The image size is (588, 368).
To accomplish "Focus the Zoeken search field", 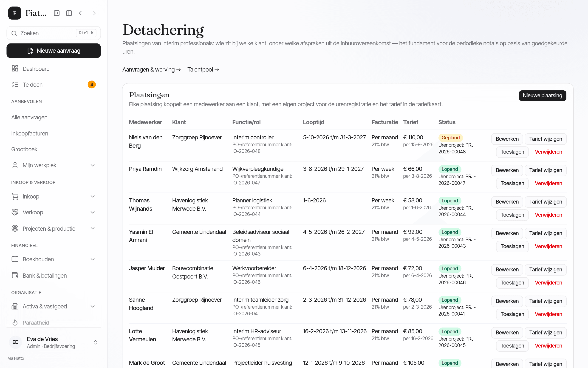I will tap(54, 33).
